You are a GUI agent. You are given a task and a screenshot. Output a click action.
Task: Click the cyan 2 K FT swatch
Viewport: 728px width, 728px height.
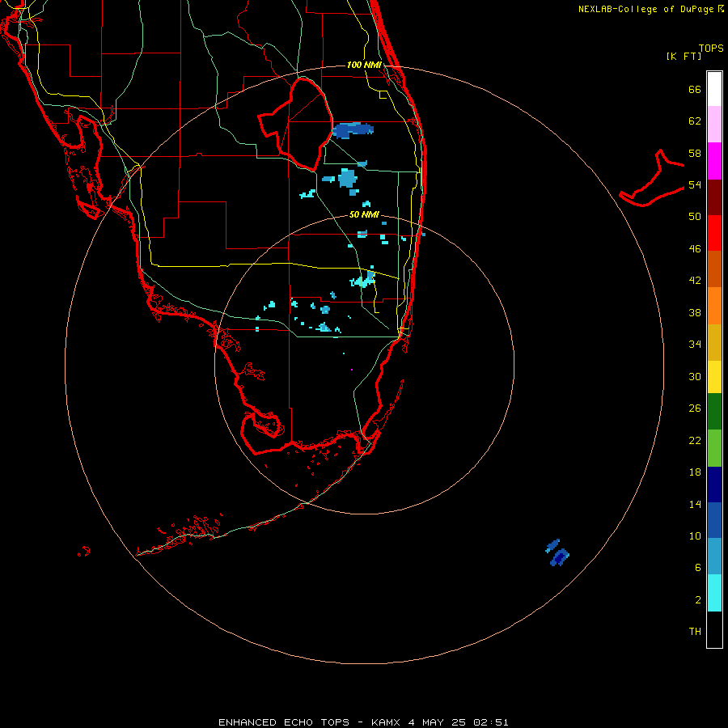(x=714, y=593)
